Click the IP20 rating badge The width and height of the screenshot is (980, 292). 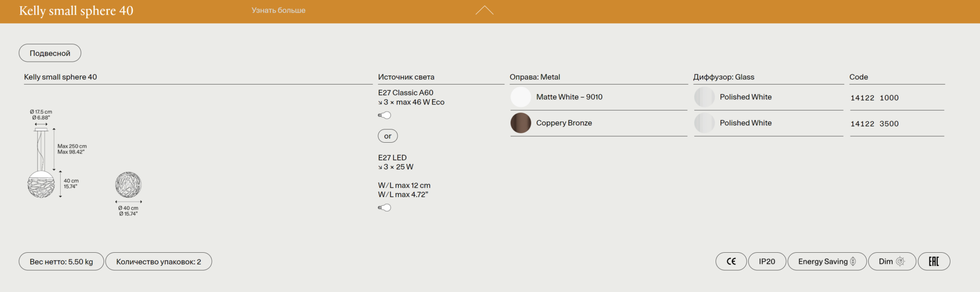click(767, 261)
